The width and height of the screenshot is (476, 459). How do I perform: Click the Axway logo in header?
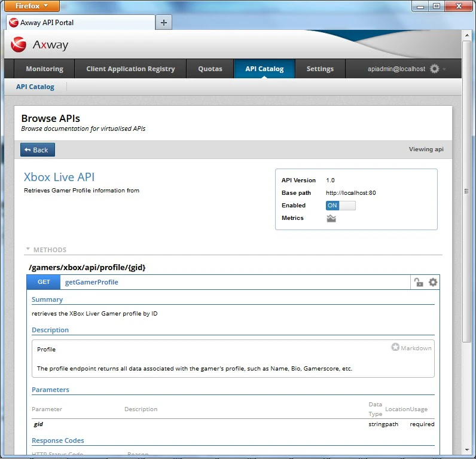39,45
